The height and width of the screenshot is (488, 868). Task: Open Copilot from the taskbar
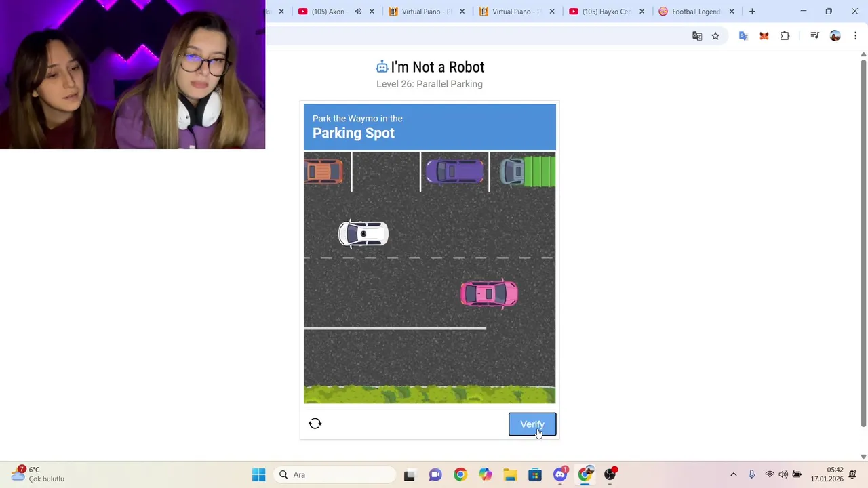(x=486, y=474)
